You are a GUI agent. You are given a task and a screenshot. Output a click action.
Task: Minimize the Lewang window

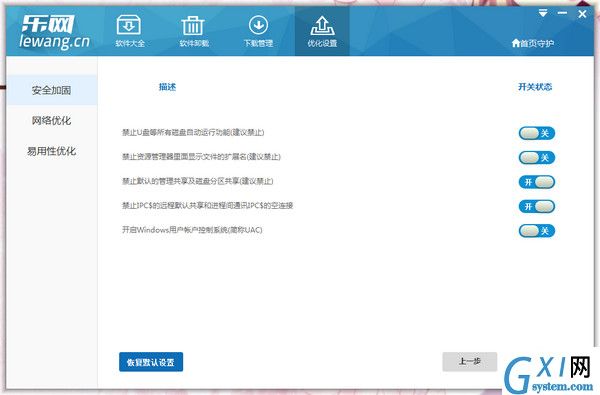pyautogui.click(x=562, y=13)
